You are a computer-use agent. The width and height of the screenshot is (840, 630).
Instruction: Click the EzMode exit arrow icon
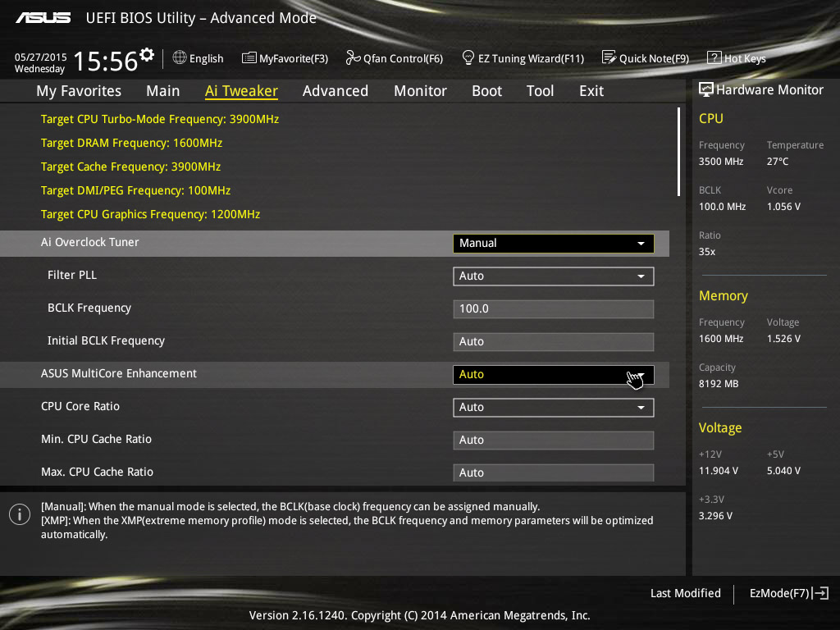pyautogui.click(x=820, y=593)
